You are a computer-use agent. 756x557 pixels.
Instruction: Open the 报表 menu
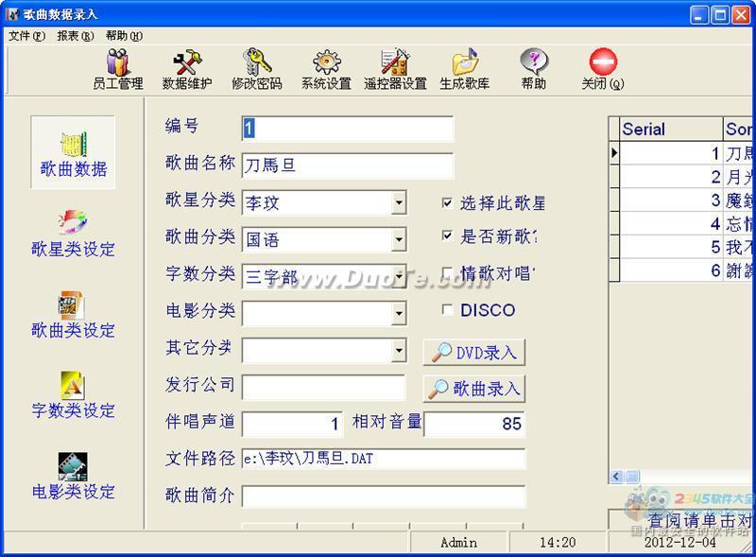[x=75, y=36]
